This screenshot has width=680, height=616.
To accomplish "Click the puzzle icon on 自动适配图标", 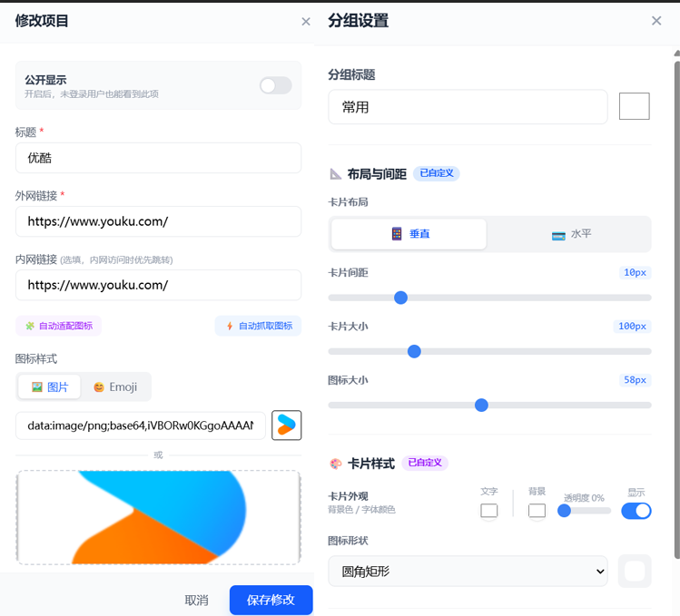I will click(29, 326).
